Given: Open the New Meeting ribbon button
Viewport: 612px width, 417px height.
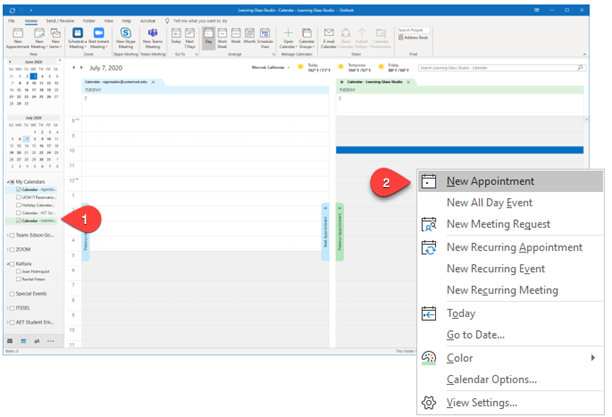Looking at the screenshot, I should click(x=39, y=38).
